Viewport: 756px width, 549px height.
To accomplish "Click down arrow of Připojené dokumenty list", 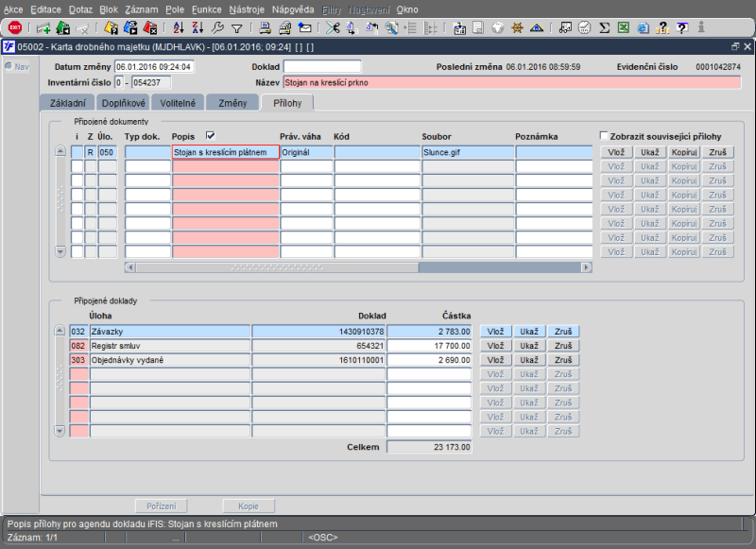I will pyautogui.click(x=60, y=251).
